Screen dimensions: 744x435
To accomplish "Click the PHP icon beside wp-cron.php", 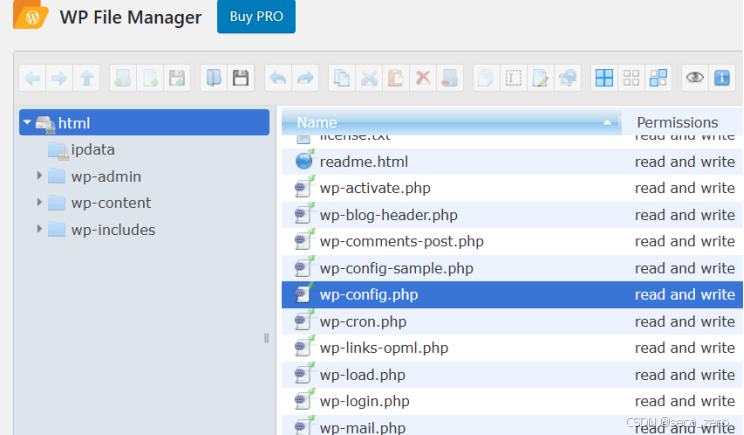I will (304, 321).
